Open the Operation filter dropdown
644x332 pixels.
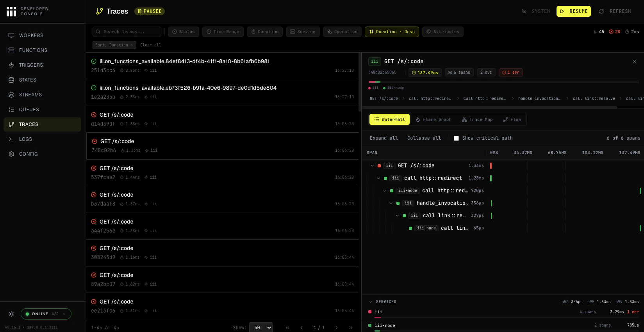(342, 32)
